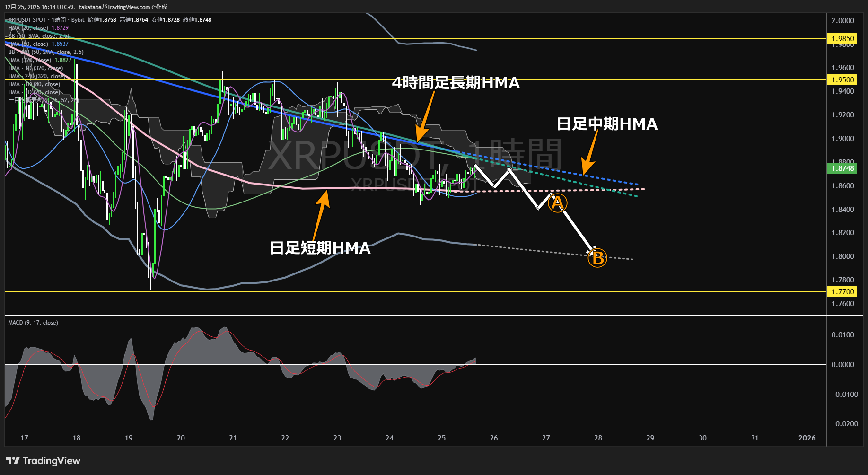
Task: Select the orange circled B marker
Action: click(x=597, y=258)
